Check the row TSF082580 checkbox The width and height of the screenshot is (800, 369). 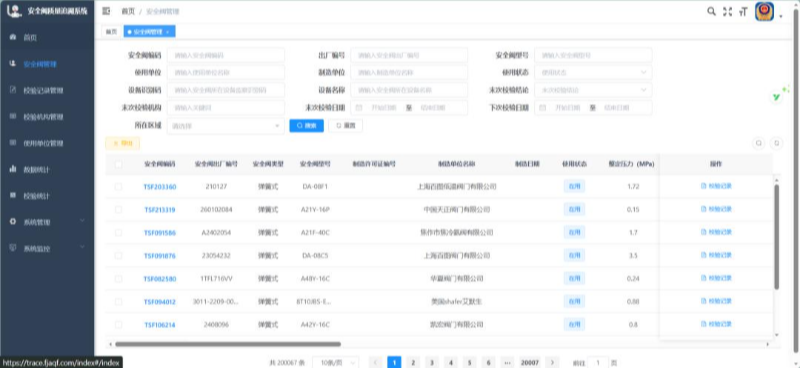118,279
